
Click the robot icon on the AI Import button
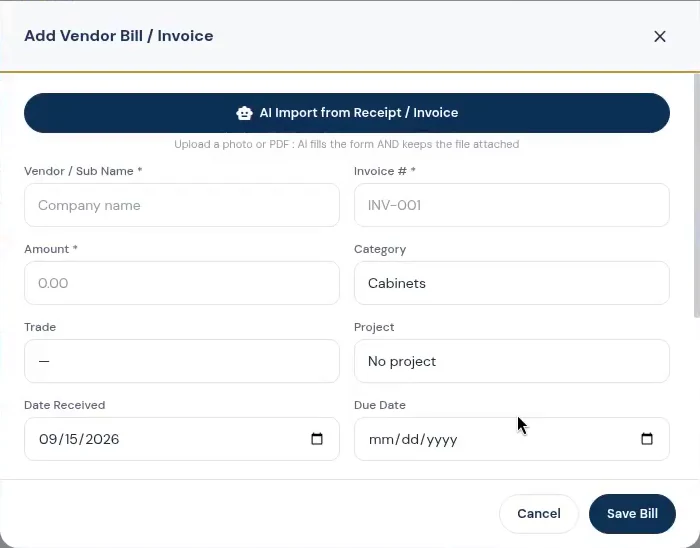click(x=244, y=113)
